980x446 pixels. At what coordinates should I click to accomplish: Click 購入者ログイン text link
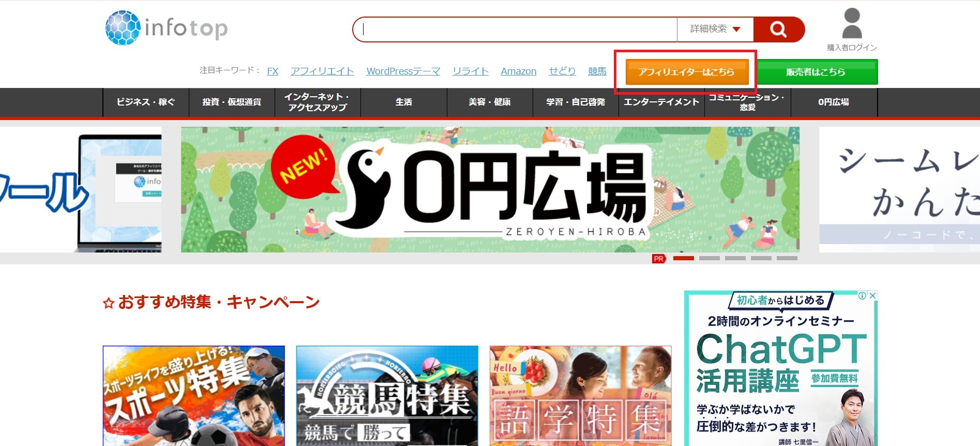pyautogui.click(x=852, y=48)
